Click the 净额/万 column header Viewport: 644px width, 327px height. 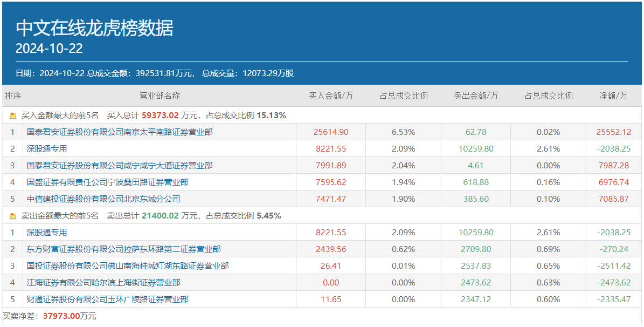[614, 96]
